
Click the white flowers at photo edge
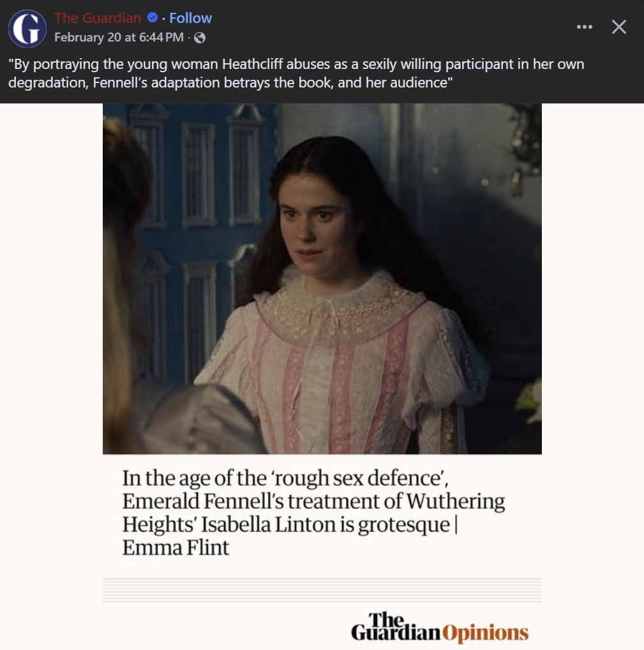(530, 400)
